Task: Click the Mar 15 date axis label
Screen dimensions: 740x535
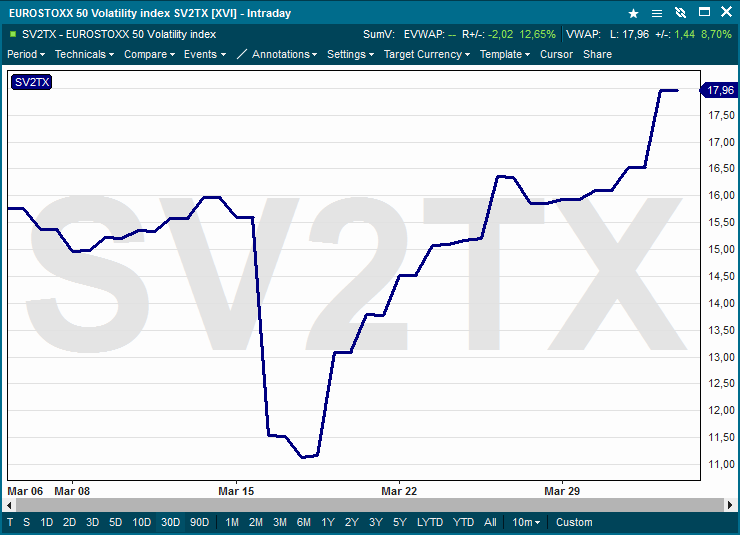Action: coord(236,491)
